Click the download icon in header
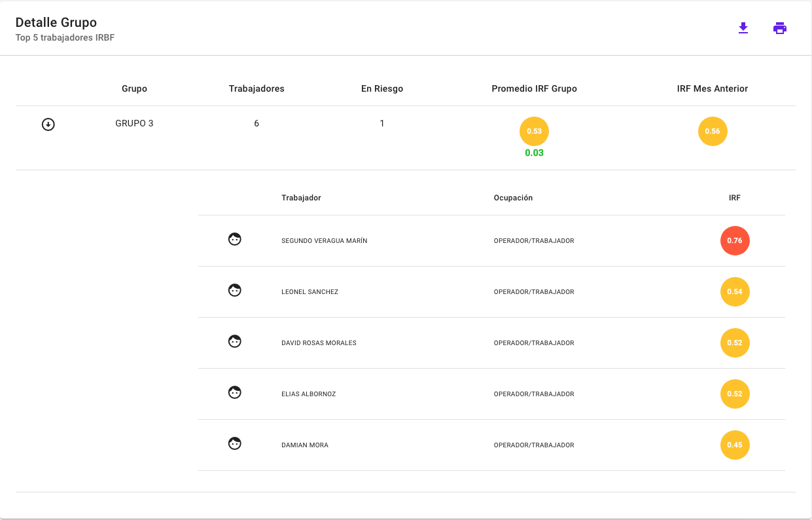The width and height of the screenshot is (812, 520). coord(743,28)
